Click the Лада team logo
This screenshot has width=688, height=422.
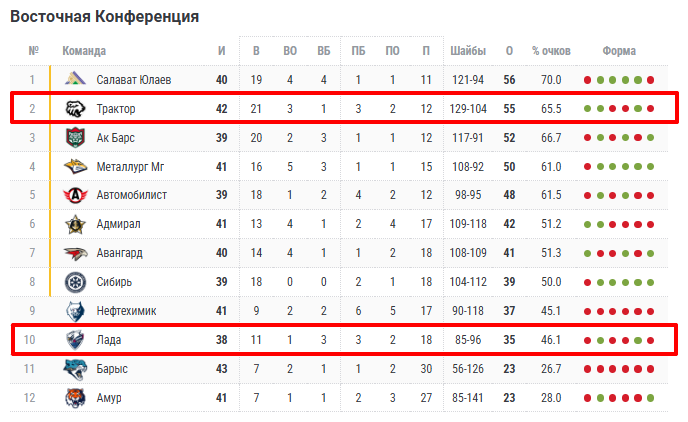pos(77,340)
